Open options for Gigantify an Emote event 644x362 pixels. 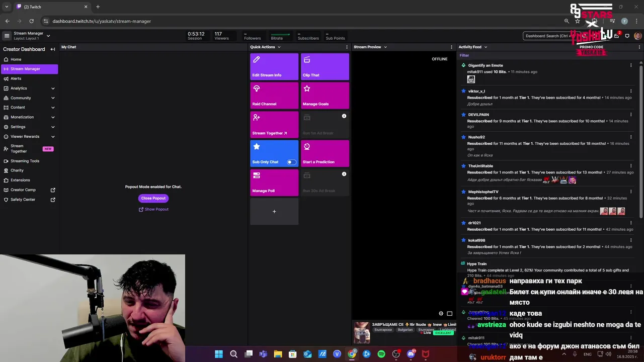pyautogui.click(x=631, y=65)
